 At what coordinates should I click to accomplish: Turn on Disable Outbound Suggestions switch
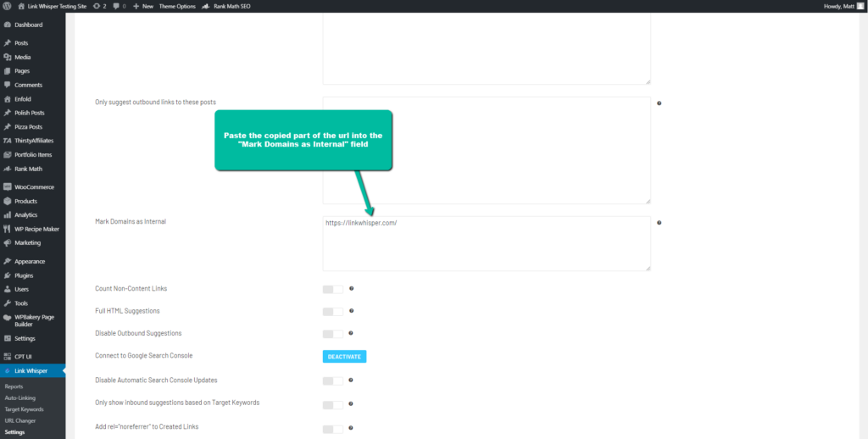tap(332, 333)
